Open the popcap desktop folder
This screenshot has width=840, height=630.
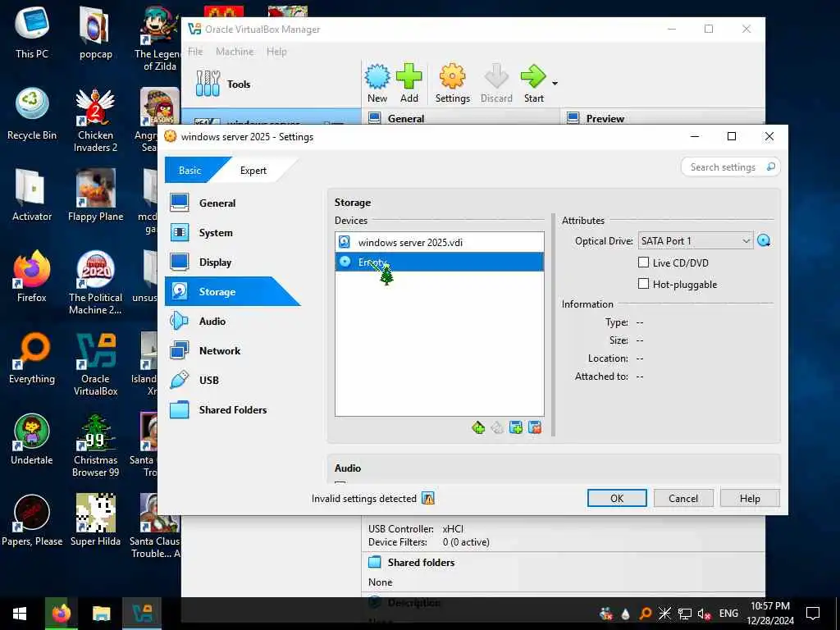click(95, 33)
